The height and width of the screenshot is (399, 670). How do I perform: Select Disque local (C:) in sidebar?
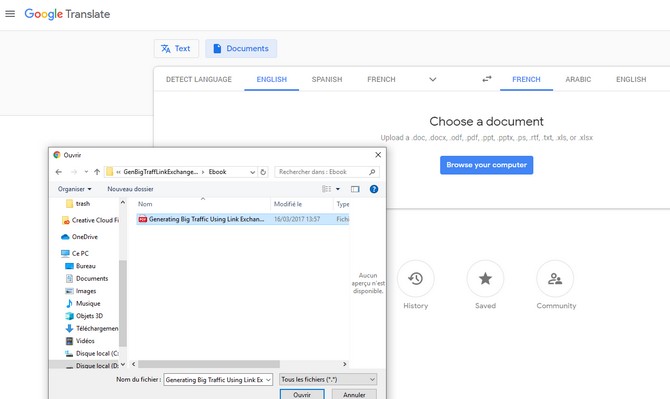[92, 353]
